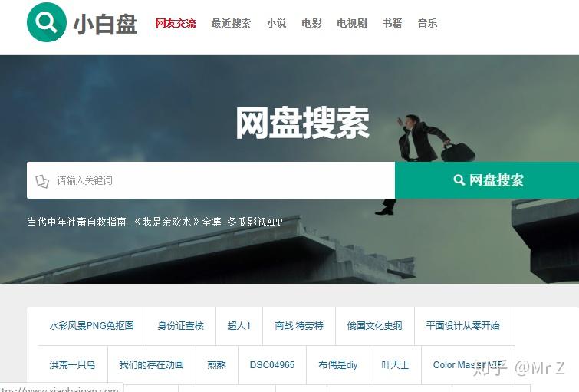Select the 水彩风景PNG免抠图 tag
Image resolution: width=579 pixels, height=392 pixels.
91,326
